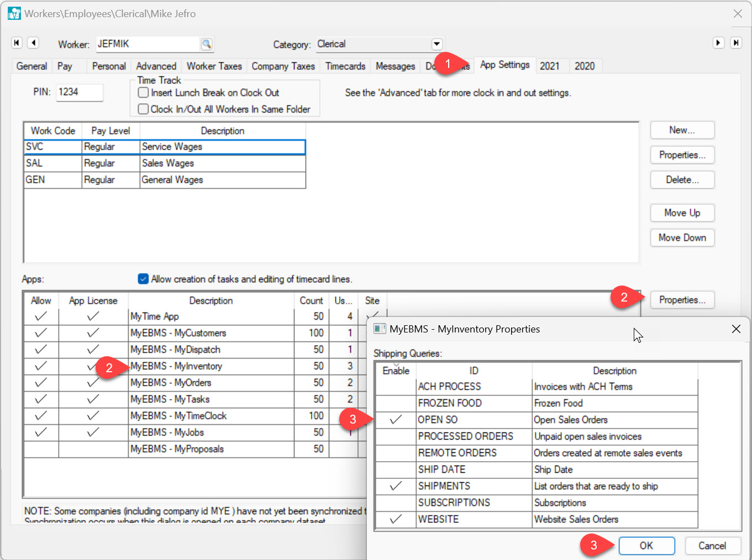Select the SHIP DATE query row
752x560 pixels.
click(537, 469)
